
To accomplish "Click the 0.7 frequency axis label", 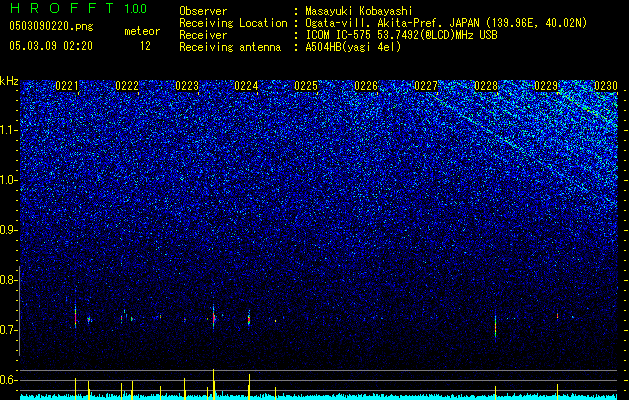I will [x=9, y=330].
